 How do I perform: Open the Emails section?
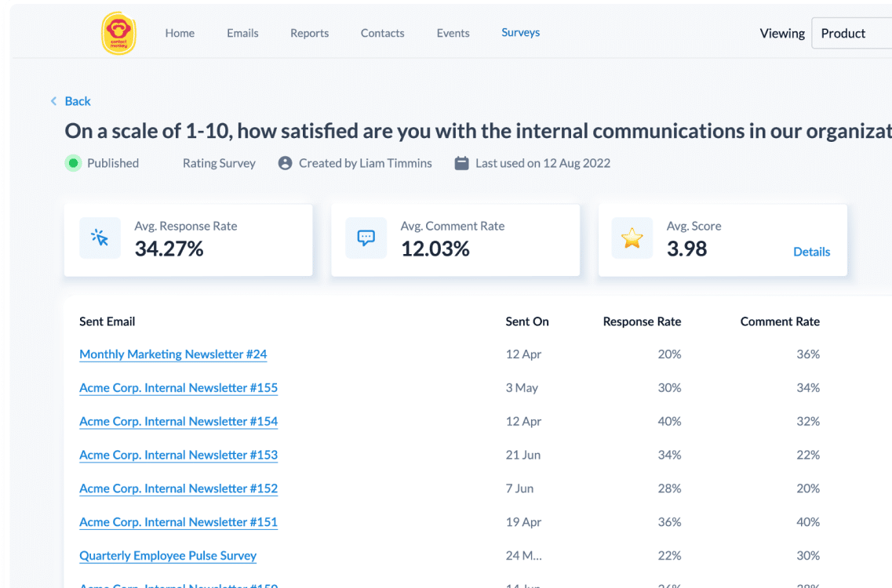[242, 33]
